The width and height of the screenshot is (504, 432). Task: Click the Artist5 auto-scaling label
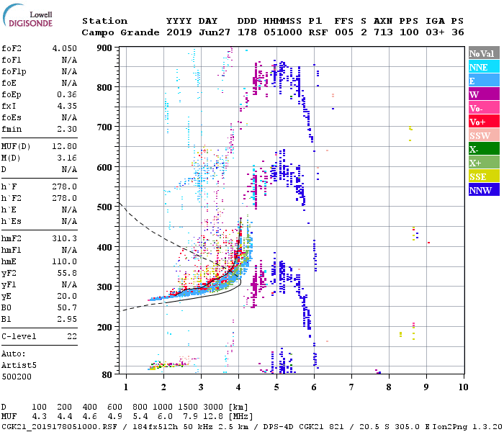pos(19,366)
